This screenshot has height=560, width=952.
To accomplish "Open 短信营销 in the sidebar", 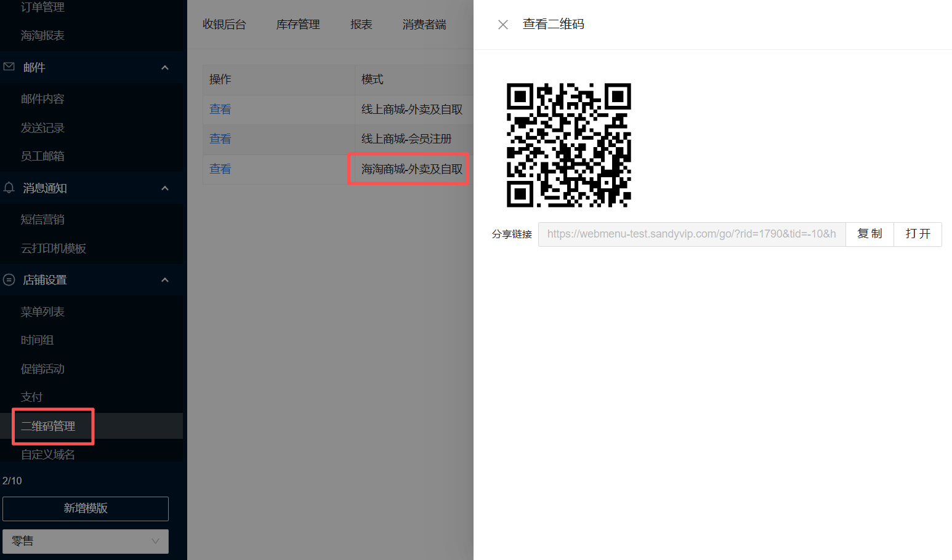I will (42, 220).
